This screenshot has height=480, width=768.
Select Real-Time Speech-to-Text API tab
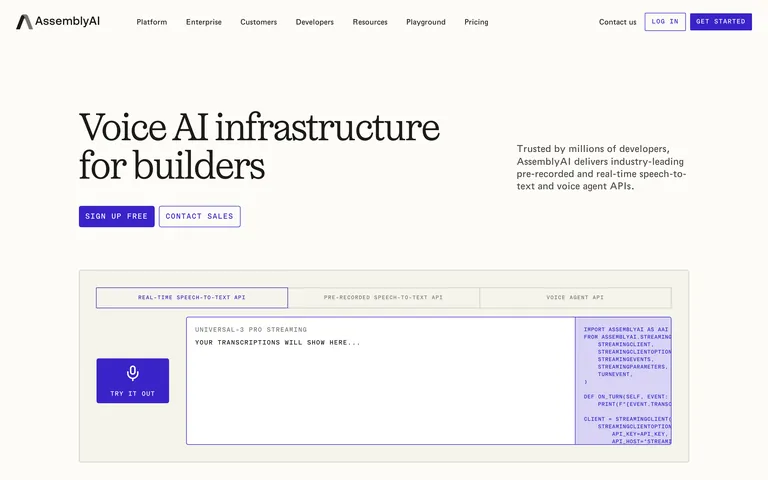pyautogui.click(x=192, y=297)
